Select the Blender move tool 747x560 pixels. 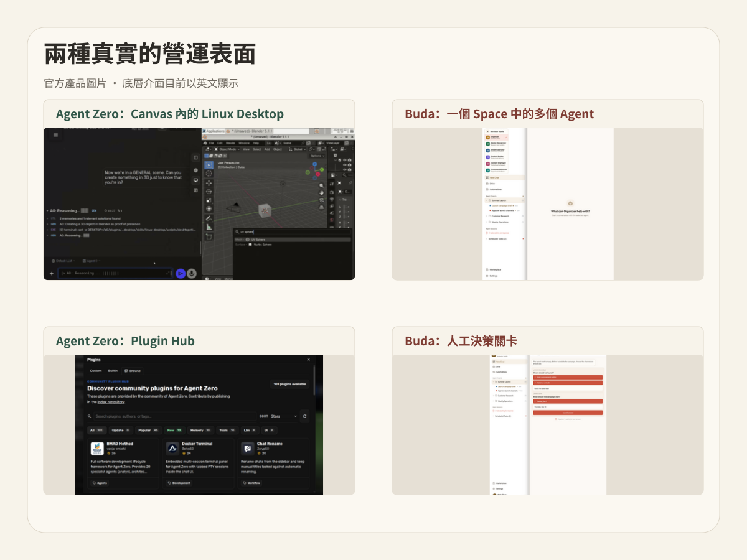[x=209, y=182]
